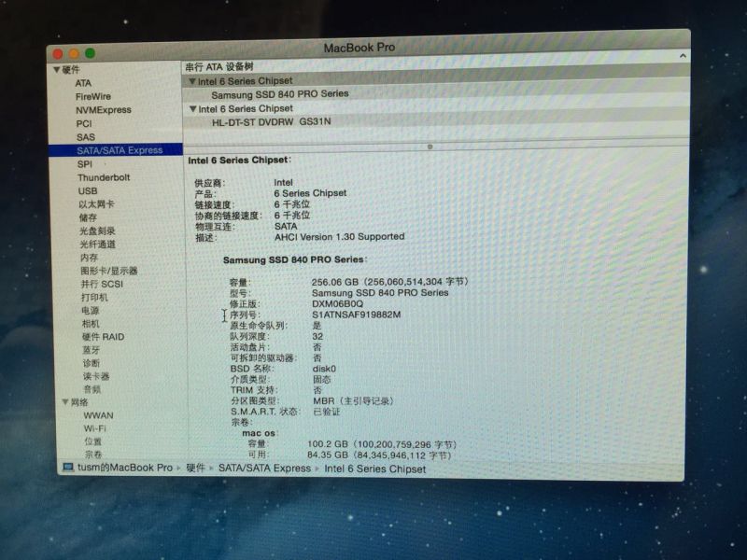The height and width of the screenshot is (560, 747).
Task: Click the green zoom window button
Action: pos(90,53)
